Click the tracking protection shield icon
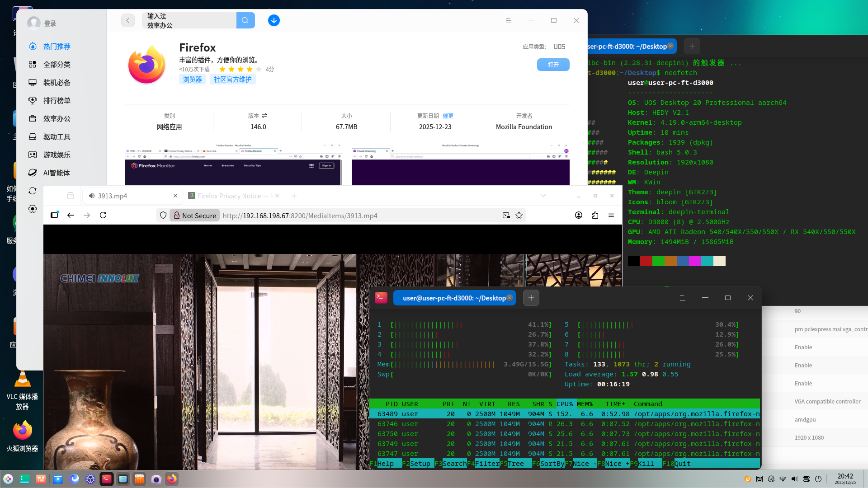Viewport: 868px width, 488px height. 163,216
